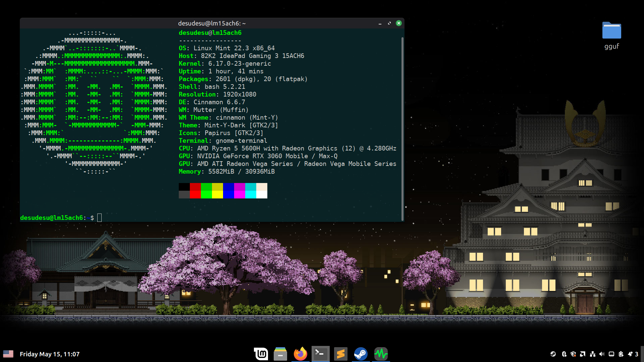The image size is (644, 362).
Task: Click the "GPU: NVIDIA GeForce RTX 3060" line
Action: point(258,156)
